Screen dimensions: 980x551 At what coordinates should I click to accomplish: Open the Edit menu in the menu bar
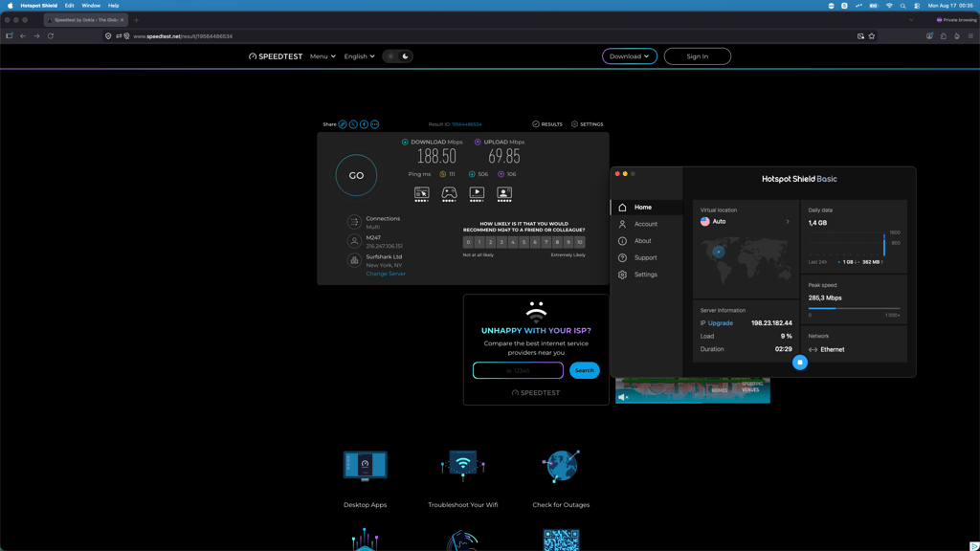[x=69, y=6]
